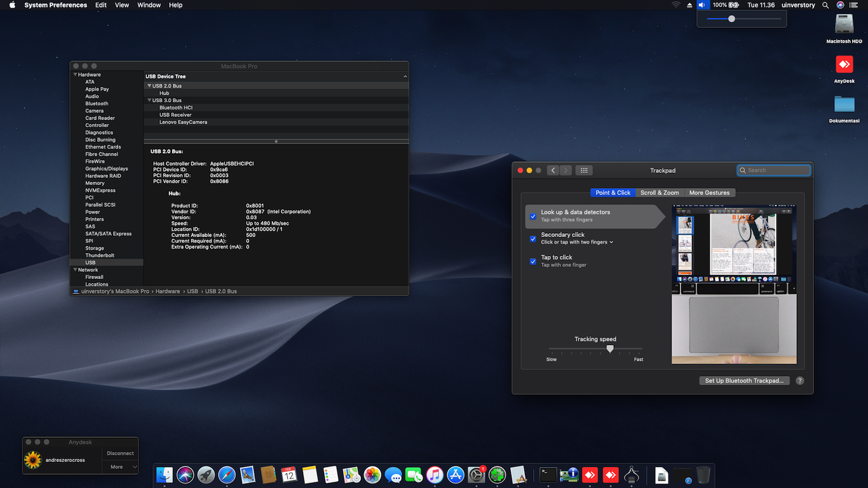Disable the Secondary click checkbox
Image resolution: width=868 pixels, height=488 pixels.
533,239
